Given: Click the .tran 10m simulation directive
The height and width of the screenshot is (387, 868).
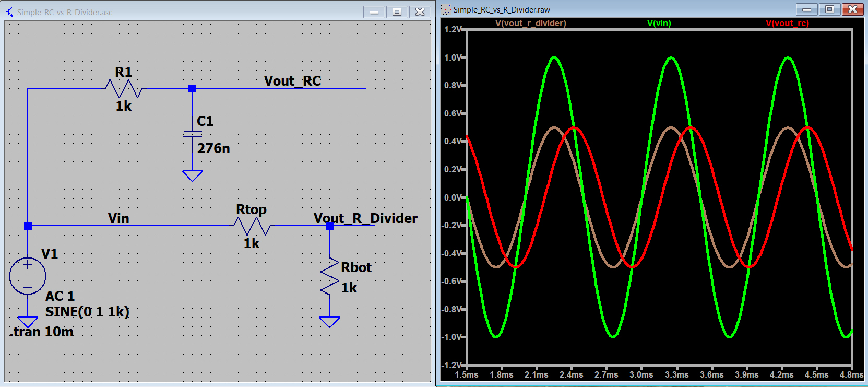Looking at the screenshot, I should click(41, 332).
